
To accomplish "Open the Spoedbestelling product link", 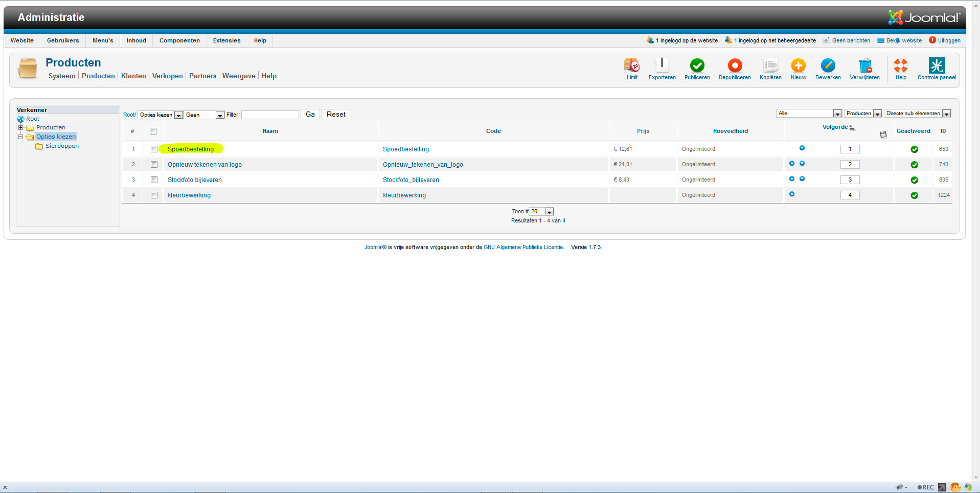I will click(191, 149).
